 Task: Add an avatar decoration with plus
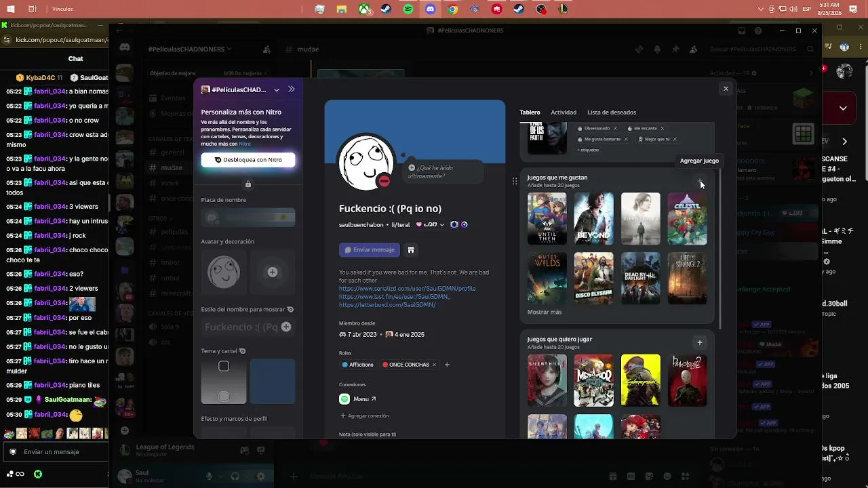click(273, 272)
